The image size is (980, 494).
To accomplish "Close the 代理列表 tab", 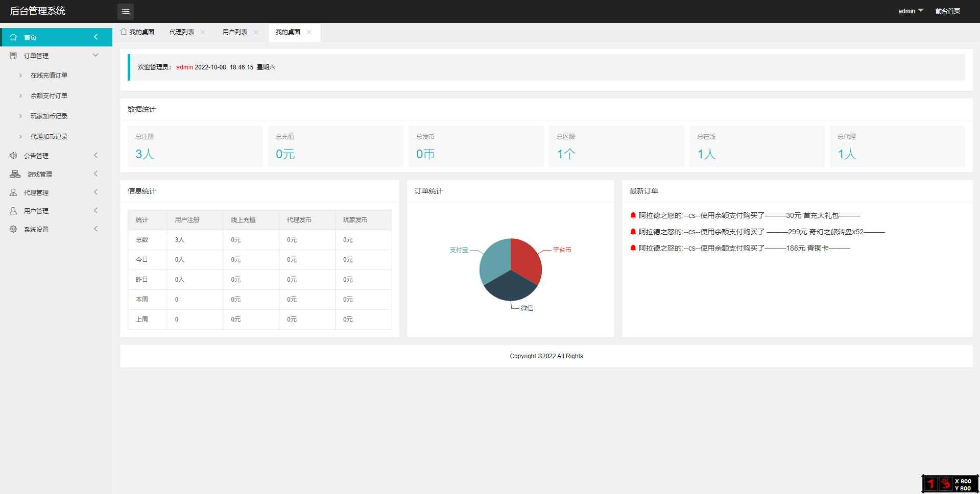I will coord(203,32).
